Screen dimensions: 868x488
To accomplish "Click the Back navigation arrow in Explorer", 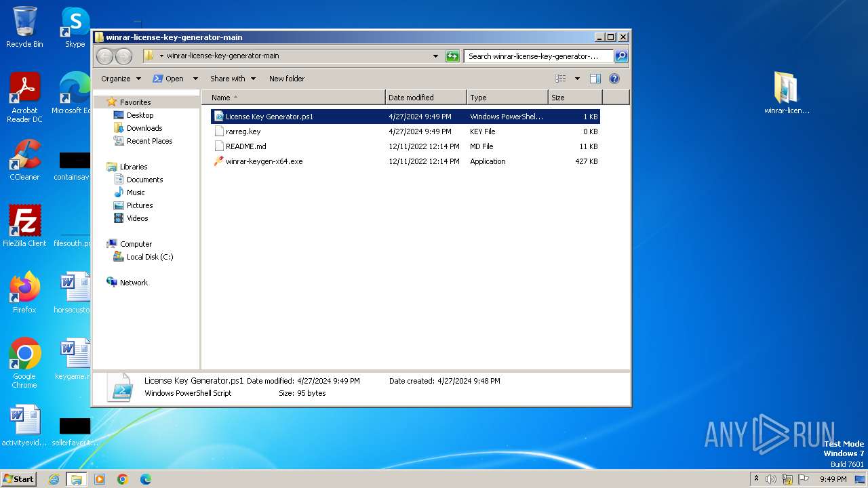I will coord(104,56).
